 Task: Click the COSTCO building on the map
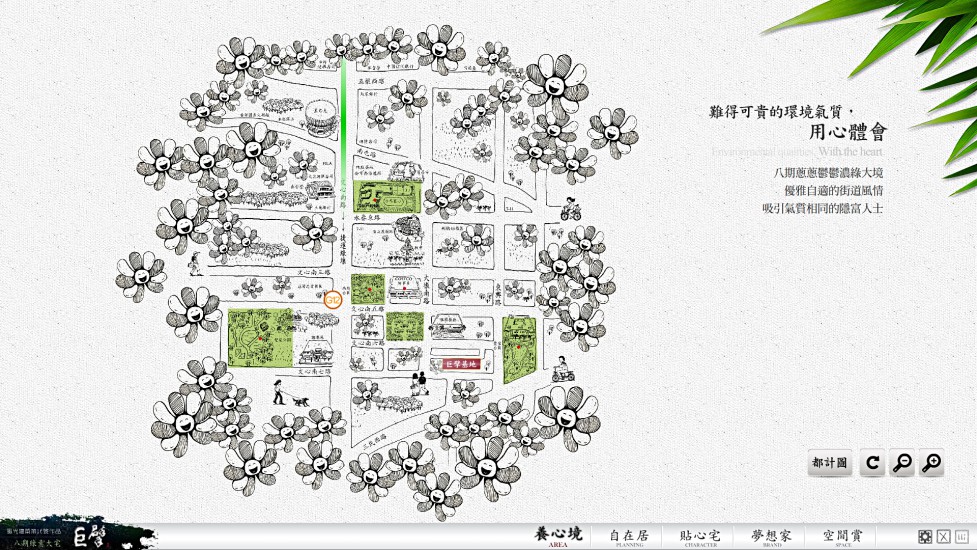click(406, 289)
